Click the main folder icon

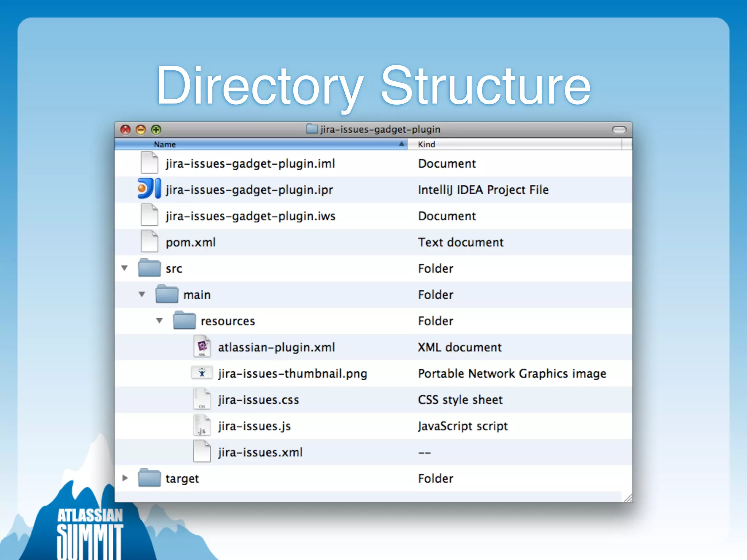click(x=167, y=294)
